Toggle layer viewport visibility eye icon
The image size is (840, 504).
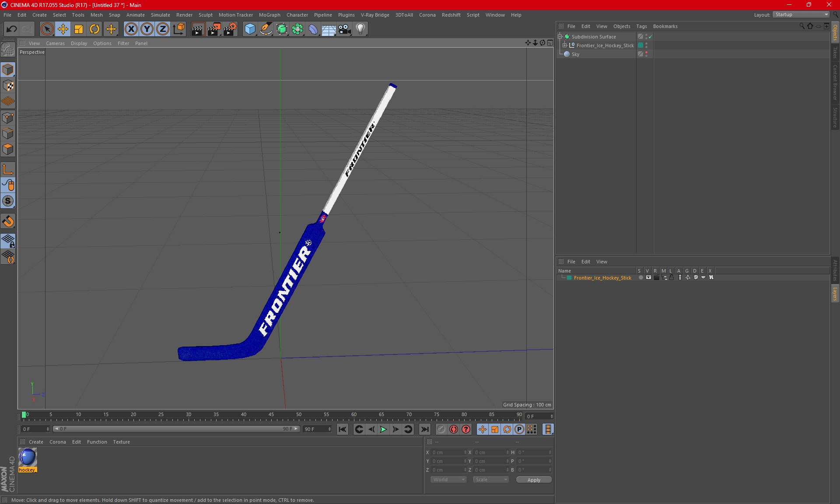point(648,277)
